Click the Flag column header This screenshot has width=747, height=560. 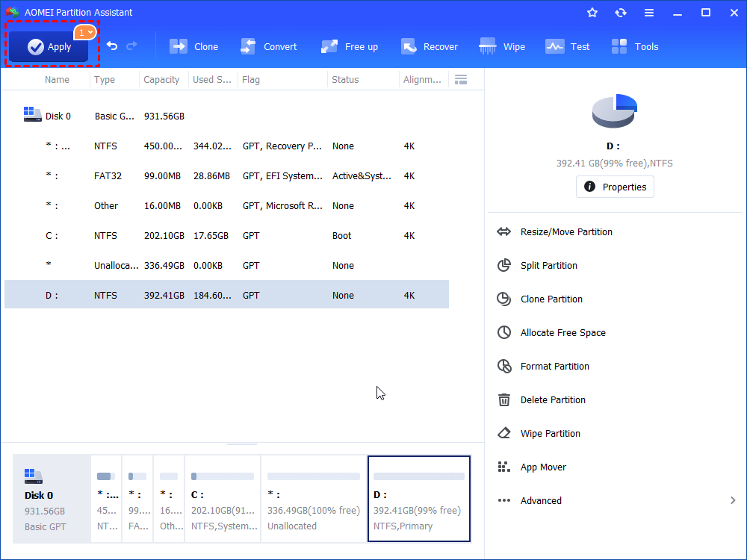point(250,80)
